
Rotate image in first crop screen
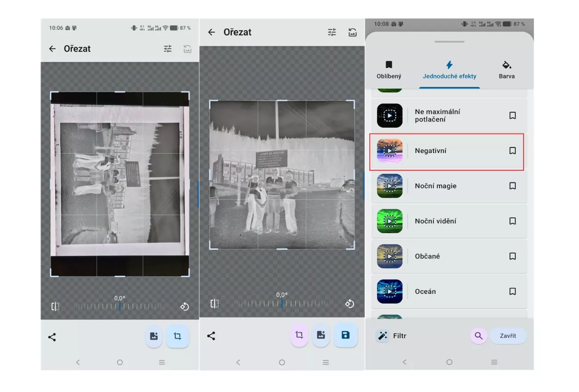coord(184,306)
